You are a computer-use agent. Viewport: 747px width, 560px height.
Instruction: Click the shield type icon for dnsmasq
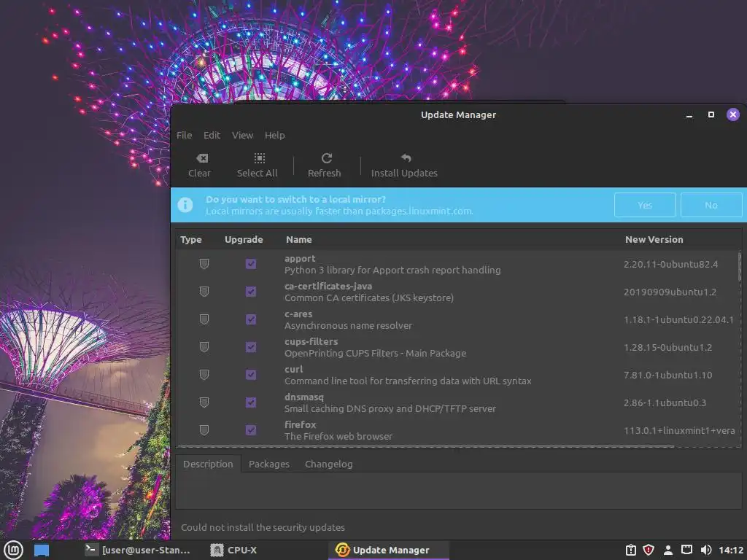point(204,402)
